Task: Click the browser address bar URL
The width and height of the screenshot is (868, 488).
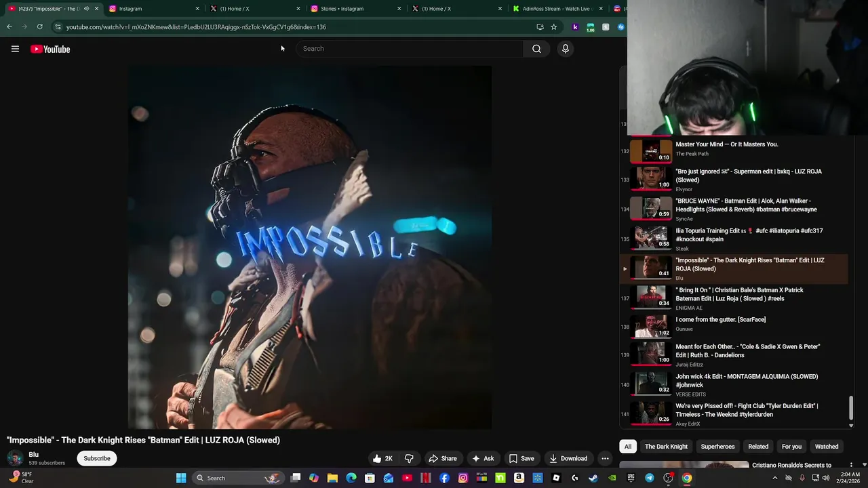Action: click(x=196, y=27)
